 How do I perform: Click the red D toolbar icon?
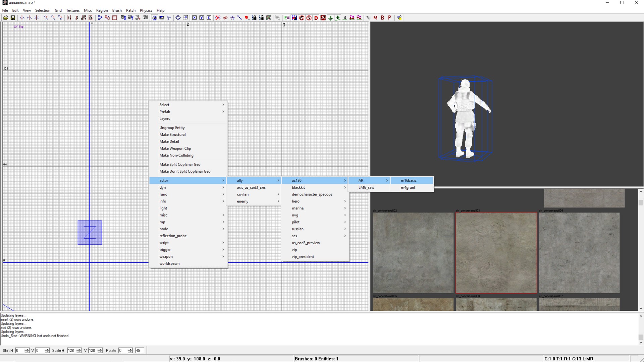click(316, 18)
